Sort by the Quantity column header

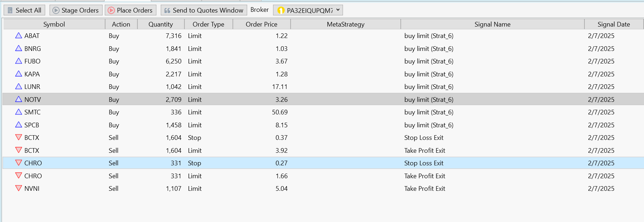pos(160,24)
